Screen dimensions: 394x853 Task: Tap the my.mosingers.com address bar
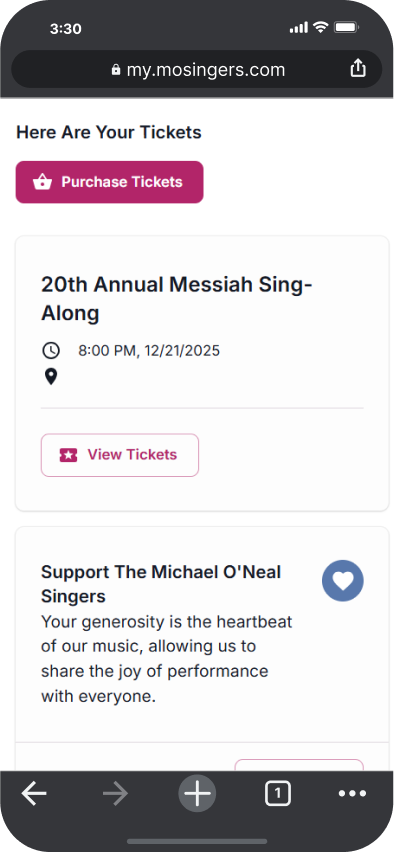point(196,69)
